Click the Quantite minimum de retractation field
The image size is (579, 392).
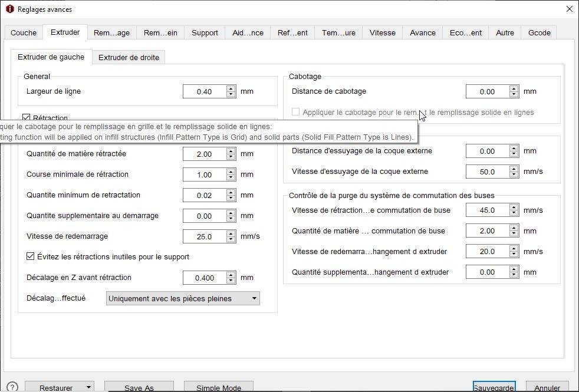[x=205, y=195]
